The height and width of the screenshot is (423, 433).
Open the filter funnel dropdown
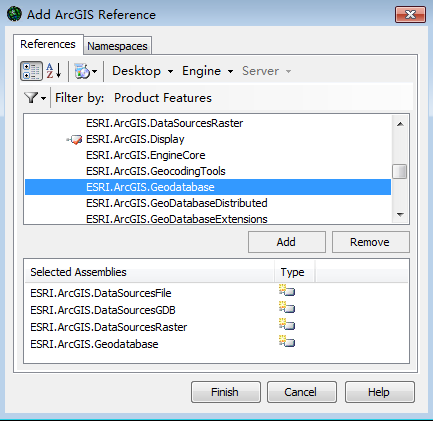click(35, 98)
